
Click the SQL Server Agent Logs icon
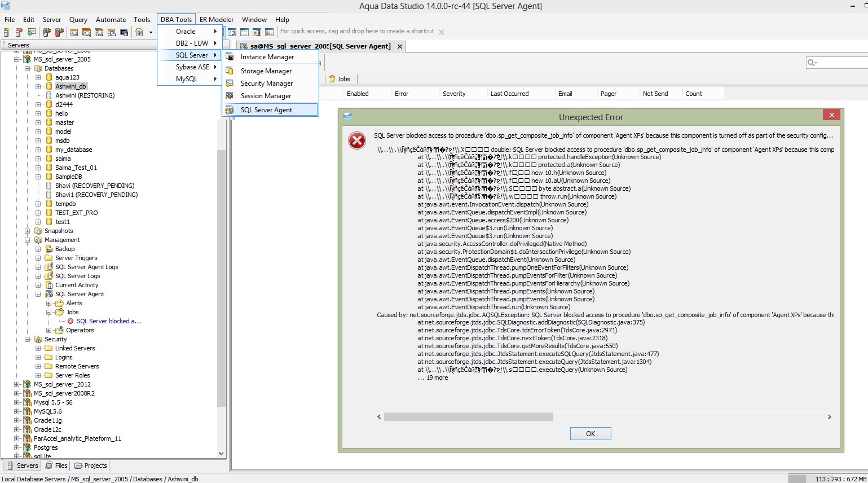tap(49, 267)
